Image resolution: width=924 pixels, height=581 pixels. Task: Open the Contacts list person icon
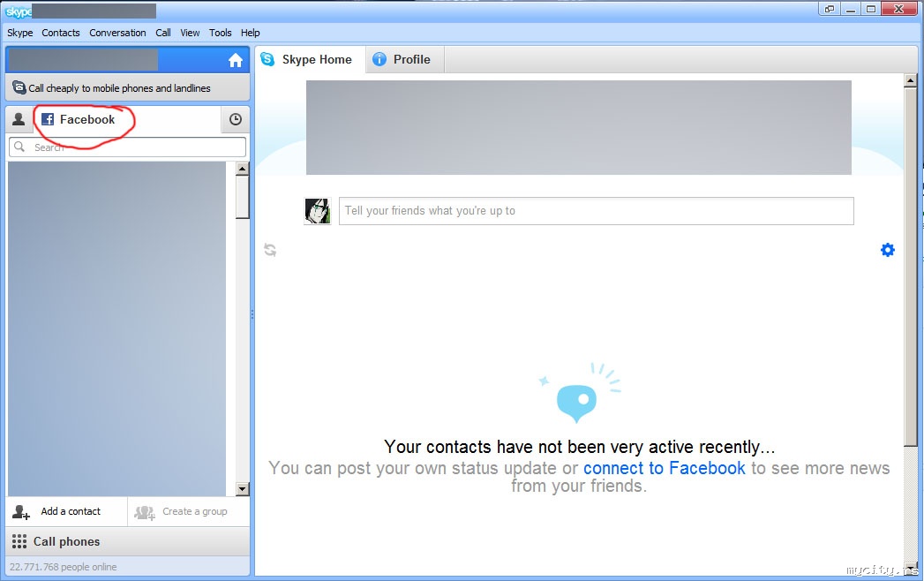point(19,119)
